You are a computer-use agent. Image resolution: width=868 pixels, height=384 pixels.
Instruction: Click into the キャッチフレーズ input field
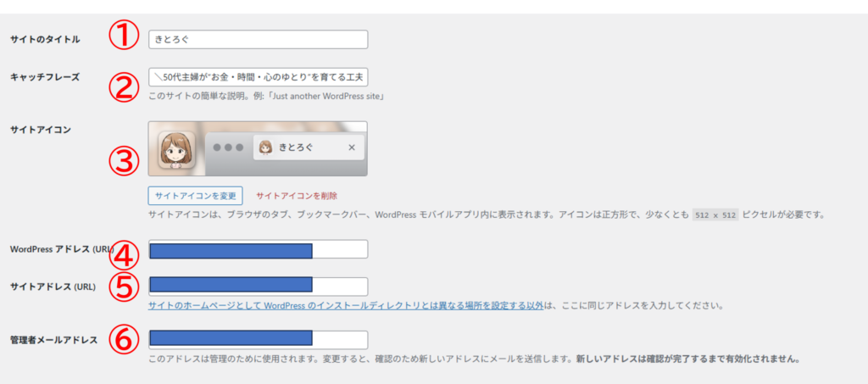[x=258, y=77]
